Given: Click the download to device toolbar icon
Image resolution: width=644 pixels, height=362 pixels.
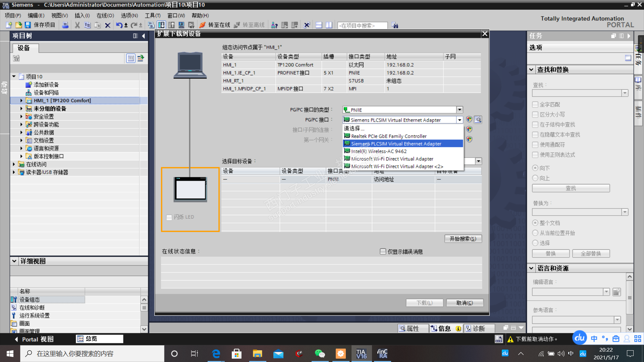Looking at the screenshot, I should click(x=161, y=25).
